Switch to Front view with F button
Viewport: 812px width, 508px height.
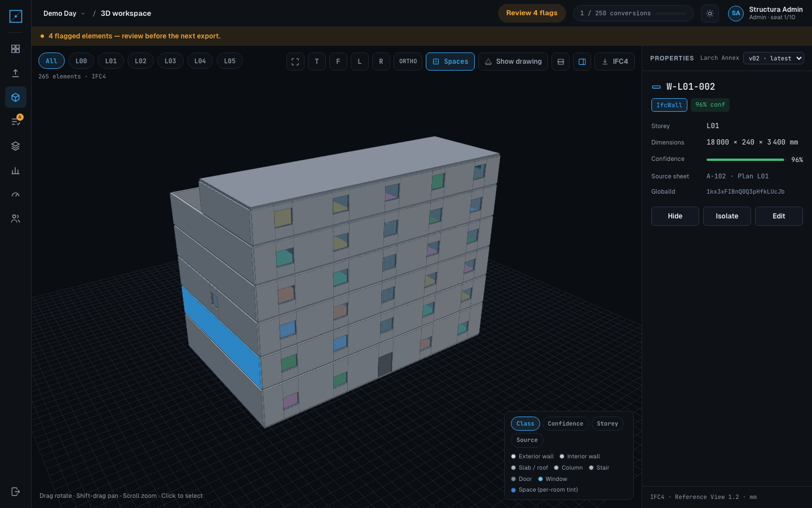point(338,62)
